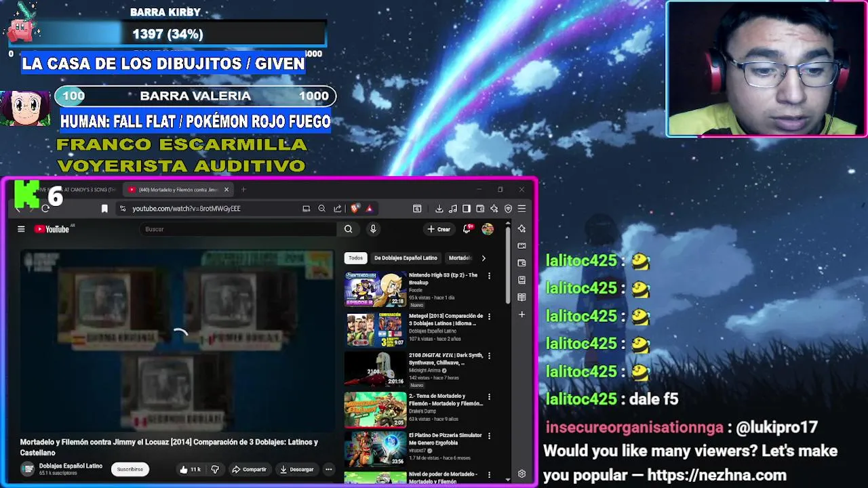868x488 pixels.
Task: Click the Suscribirse button
Action: (130, 469)
